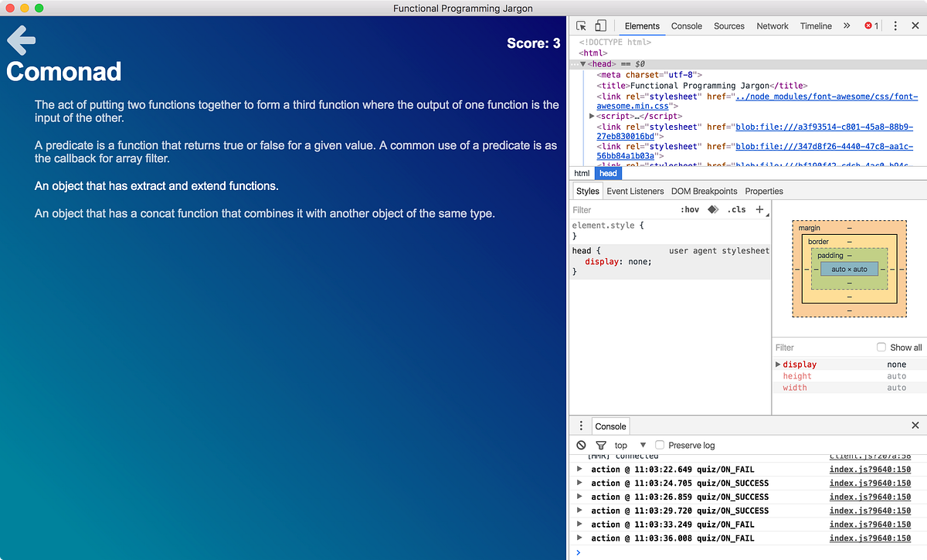Toggle the device toolbar icon
The height and width of the screenshot is (560, 927).
pos(601,25)
